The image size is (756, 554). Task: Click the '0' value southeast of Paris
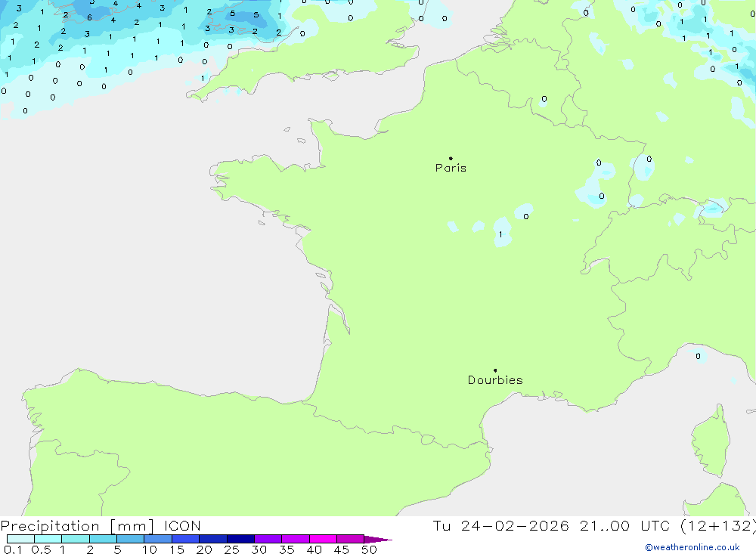click(526, 216)
